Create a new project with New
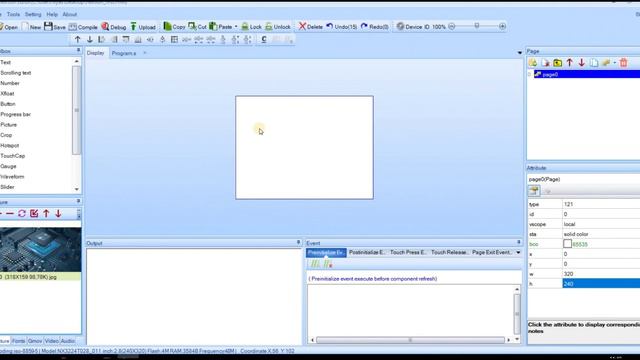The height and width of the screenshot is (360, 640). [31, 27]
